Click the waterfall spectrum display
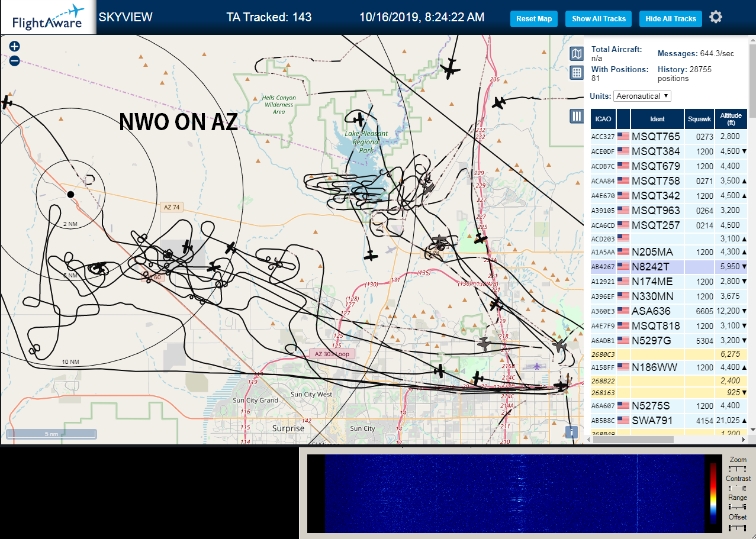This screenshot has height=539, width=756. tap(514, 493)
